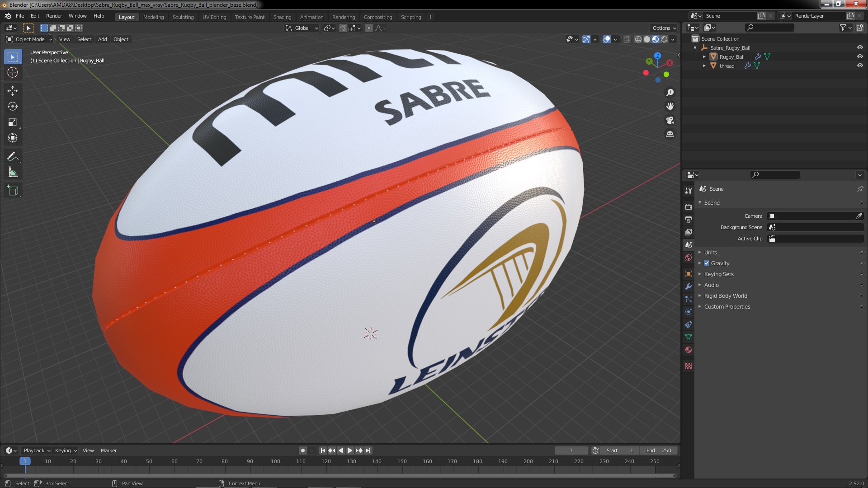Open the Material properties tab
This screenshot has height=488, width=868.
(689, 350)
